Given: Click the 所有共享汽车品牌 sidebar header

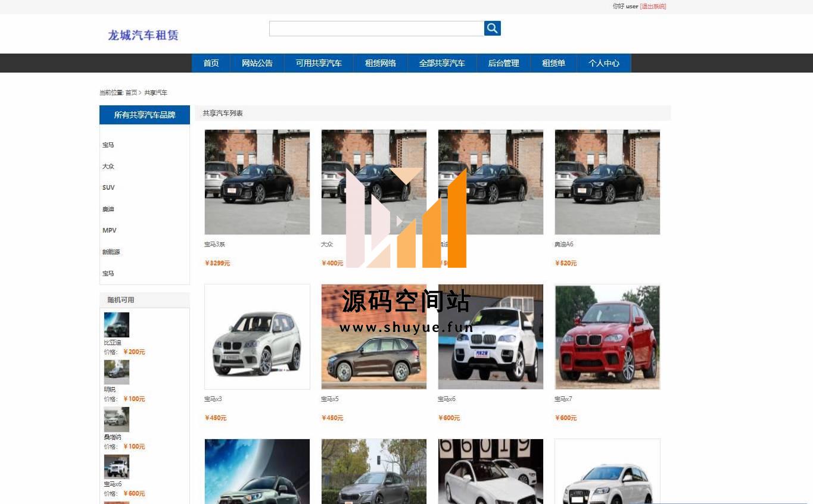Looking at the screenshot, I should coord(145,115).
